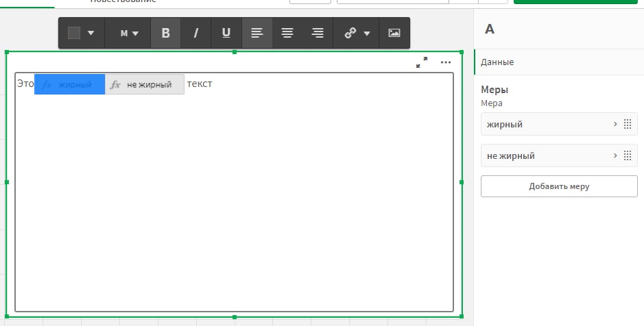
Task: Grab the drag handle of the 'не жирный' measure
Action: 628,155
